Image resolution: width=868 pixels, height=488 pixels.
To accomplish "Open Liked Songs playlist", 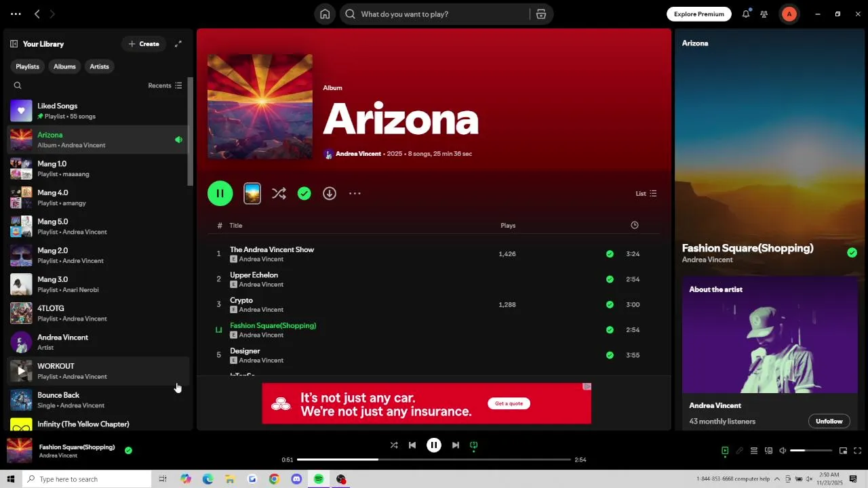I will tap(98, 111).
